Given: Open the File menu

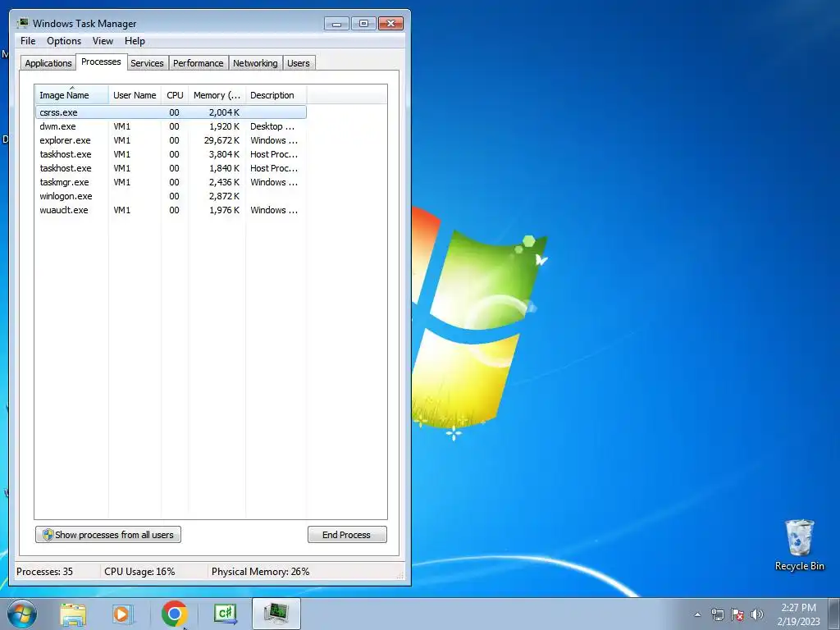Looking at the screenshot, I should tap(28, 41).
